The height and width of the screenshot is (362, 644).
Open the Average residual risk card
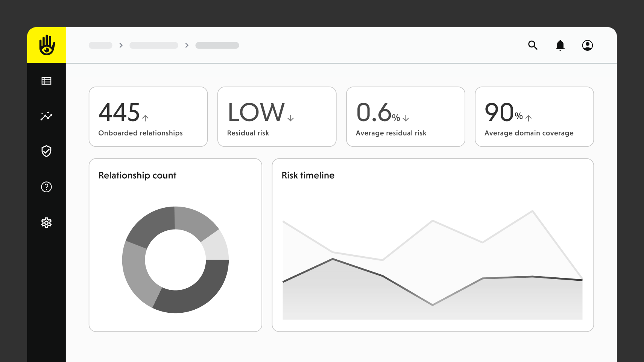(406, 117)
